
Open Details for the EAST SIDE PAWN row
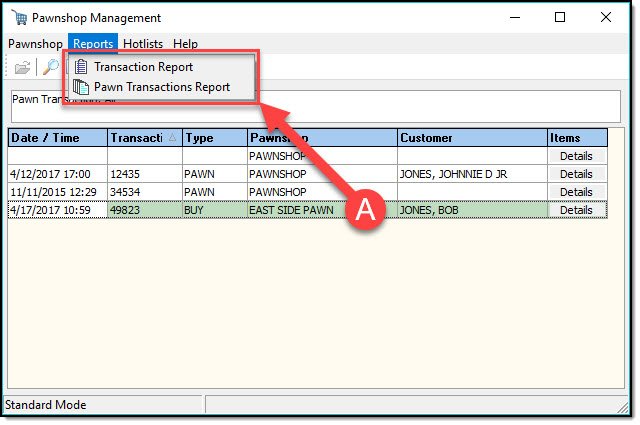pos(576,210)
